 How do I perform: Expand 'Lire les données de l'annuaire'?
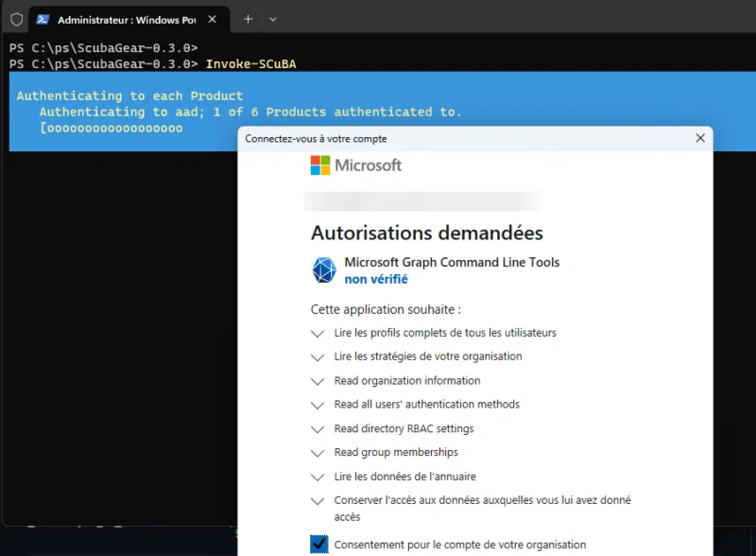pyautogui.click(x=318, y=477)
